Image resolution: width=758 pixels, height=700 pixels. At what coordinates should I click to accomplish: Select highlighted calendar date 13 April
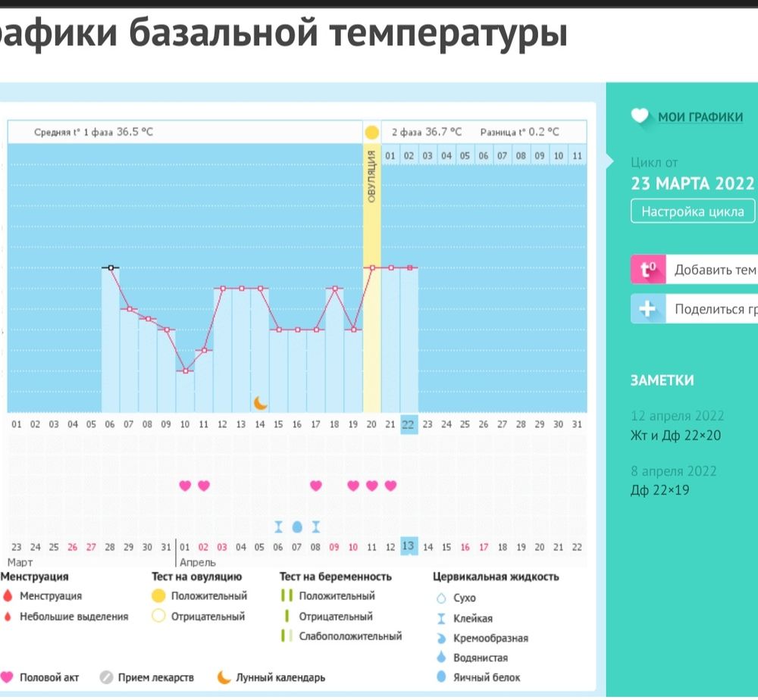[x=409, y=547]
